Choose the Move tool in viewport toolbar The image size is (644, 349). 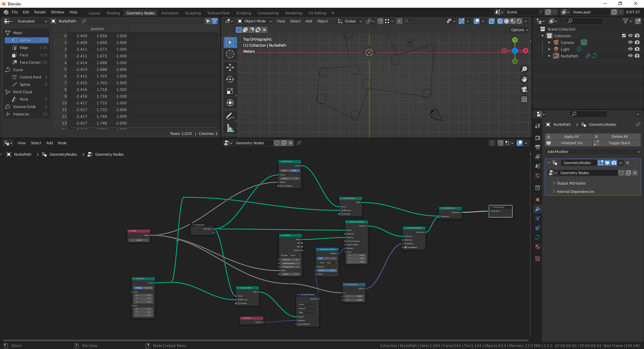(230, 67)
